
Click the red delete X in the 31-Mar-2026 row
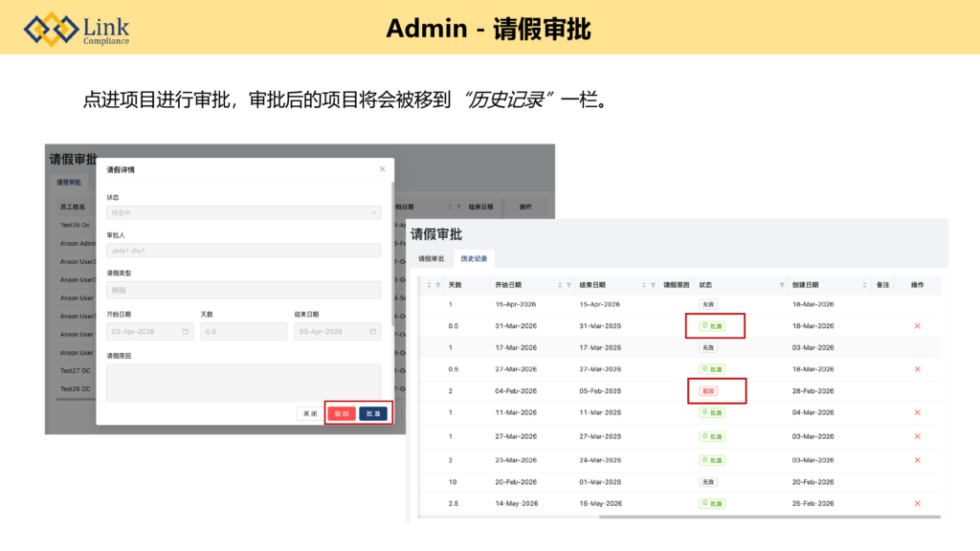pos(917,326)
